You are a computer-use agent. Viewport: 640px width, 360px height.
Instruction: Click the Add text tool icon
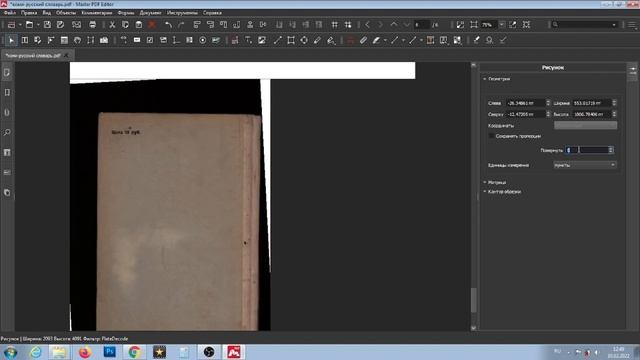248,40
